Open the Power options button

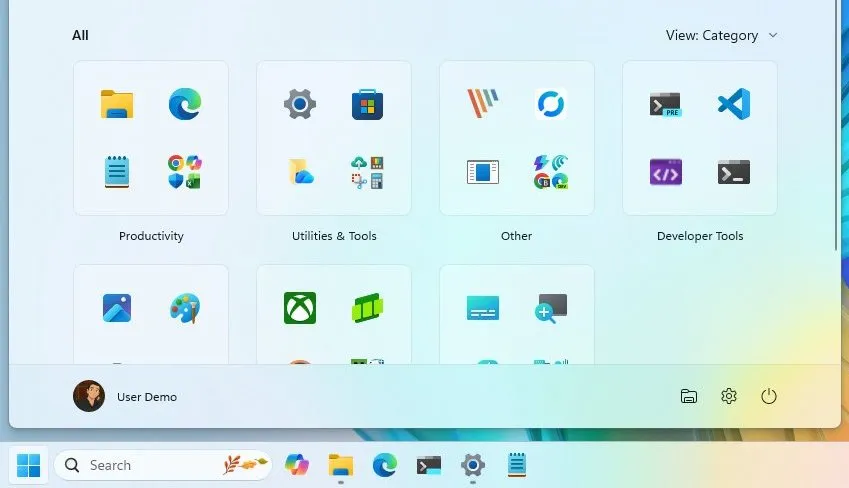(769, 396)
